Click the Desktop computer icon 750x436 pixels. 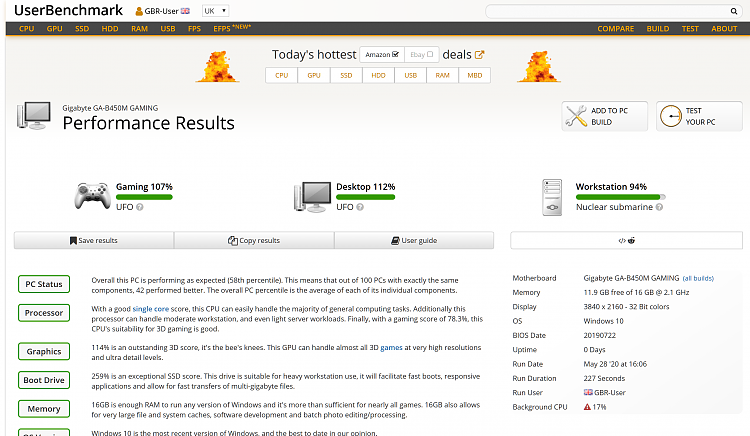312,196
